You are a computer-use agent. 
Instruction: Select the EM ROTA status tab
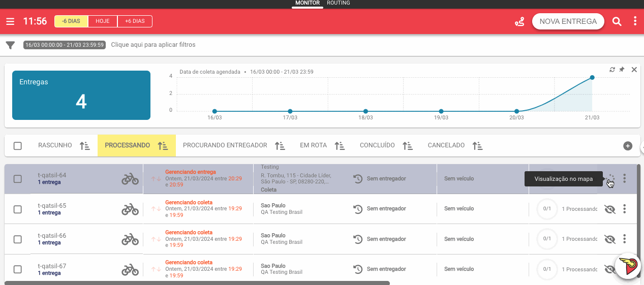pos(313,145)
